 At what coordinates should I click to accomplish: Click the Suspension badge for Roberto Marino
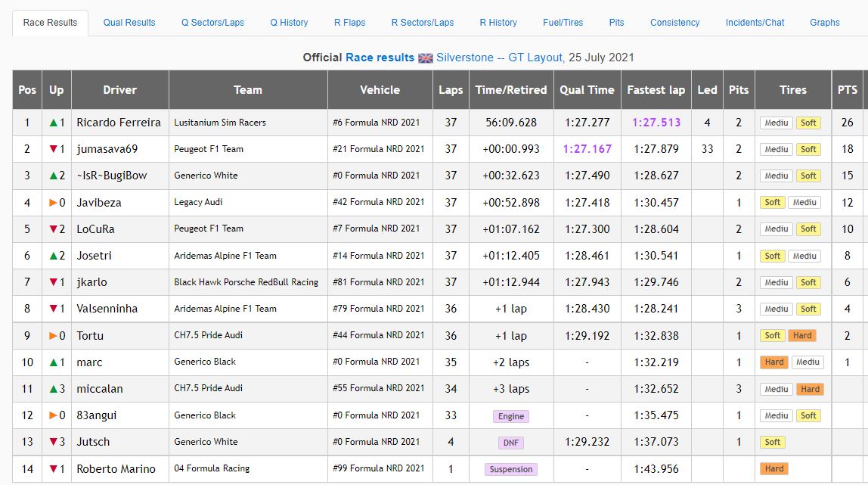click(510, 469)
